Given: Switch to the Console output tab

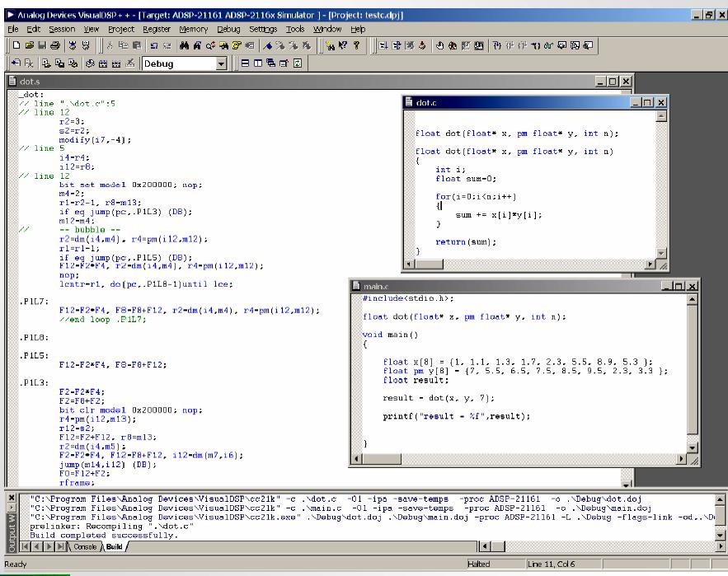Looking at the screenshot, I should click(x=85, y=547).
